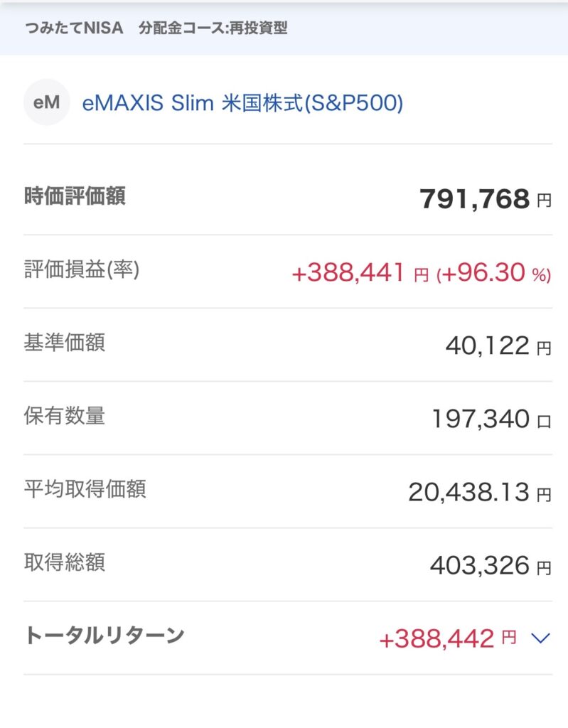Click the 基準価額 label

65,343
